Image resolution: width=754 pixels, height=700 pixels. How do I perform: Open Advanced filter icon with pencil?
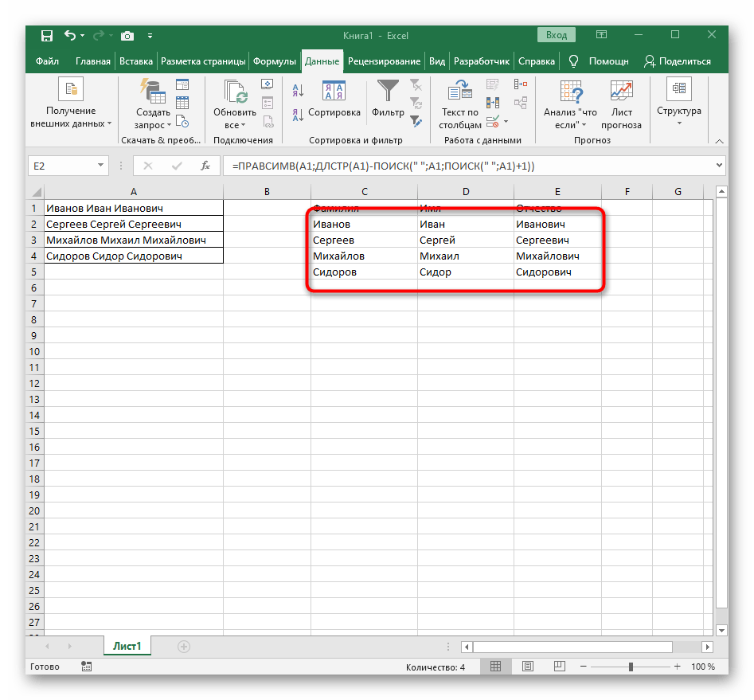(416, 121)
